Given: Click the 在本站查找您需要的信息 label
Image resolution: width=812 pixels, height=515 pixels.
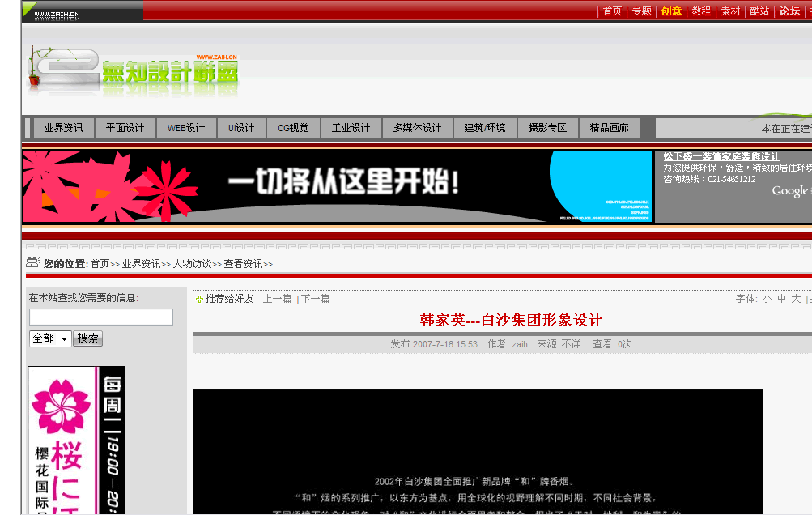Looking at the screenshot, I should click(x=84, y=298).
